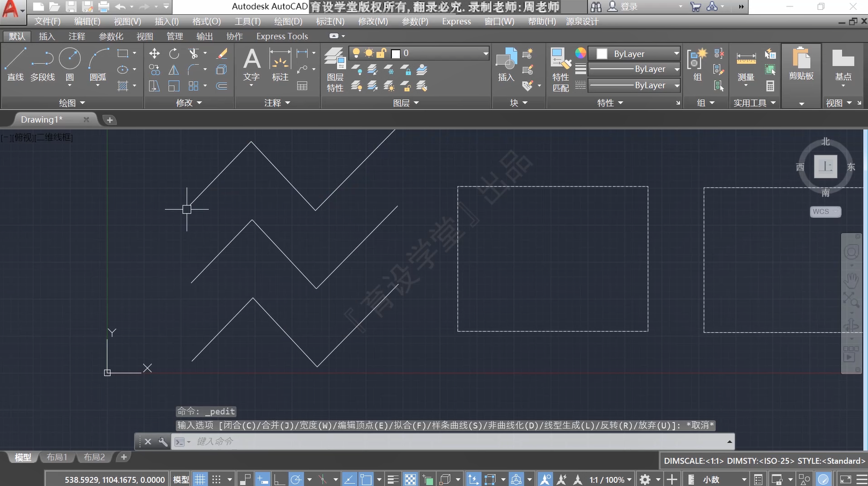Viewport: 868px width, 486px height.
Task: Add a new layout with plus button
Action: click(124, 457)
